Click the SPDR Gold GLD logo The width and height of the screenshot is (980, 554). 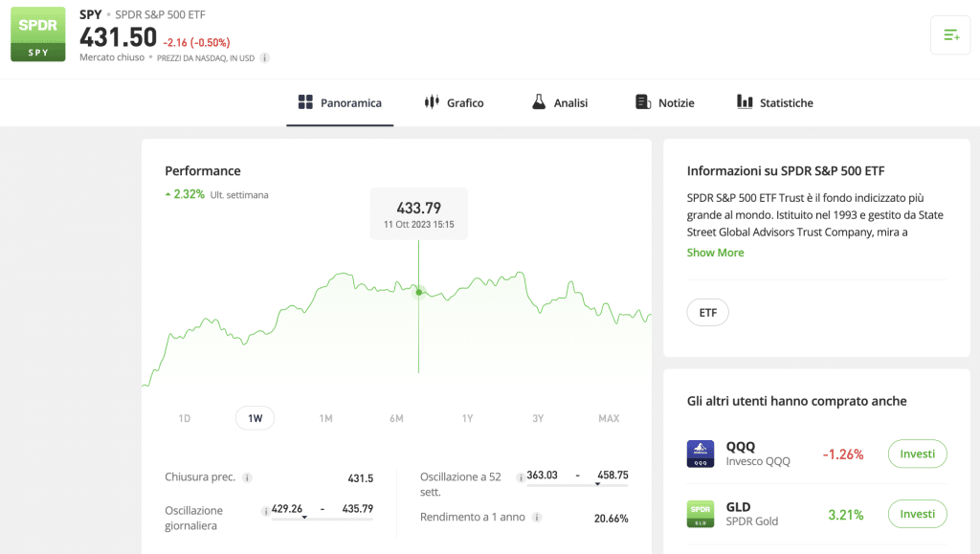click(x=701, y=514)
